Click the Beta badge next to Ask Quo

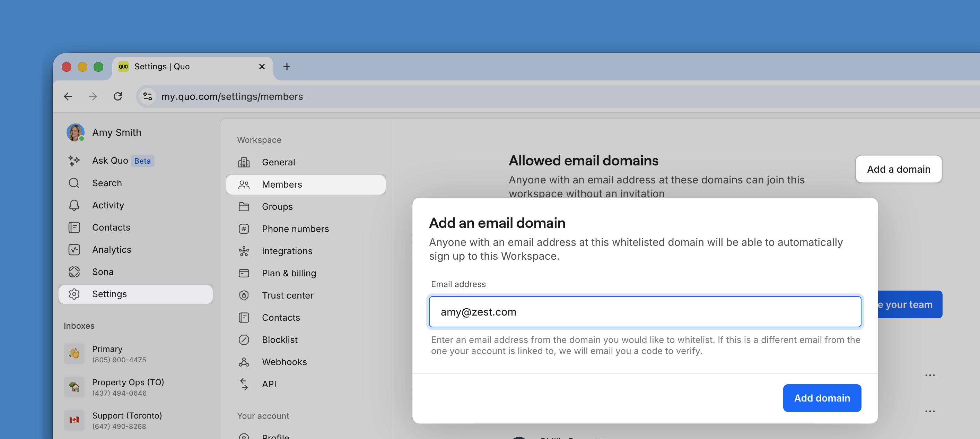tap(142, 161)
